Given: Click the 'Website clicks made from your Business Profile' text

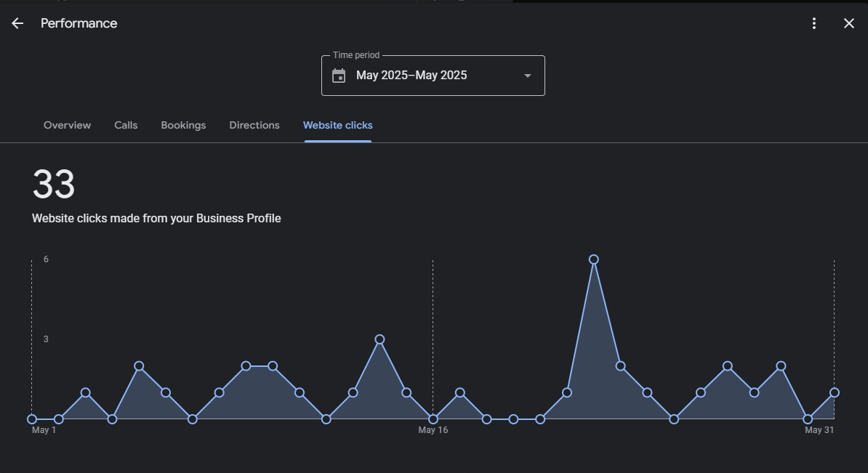Looking at the screenshot, I should [x=156, y=219].
